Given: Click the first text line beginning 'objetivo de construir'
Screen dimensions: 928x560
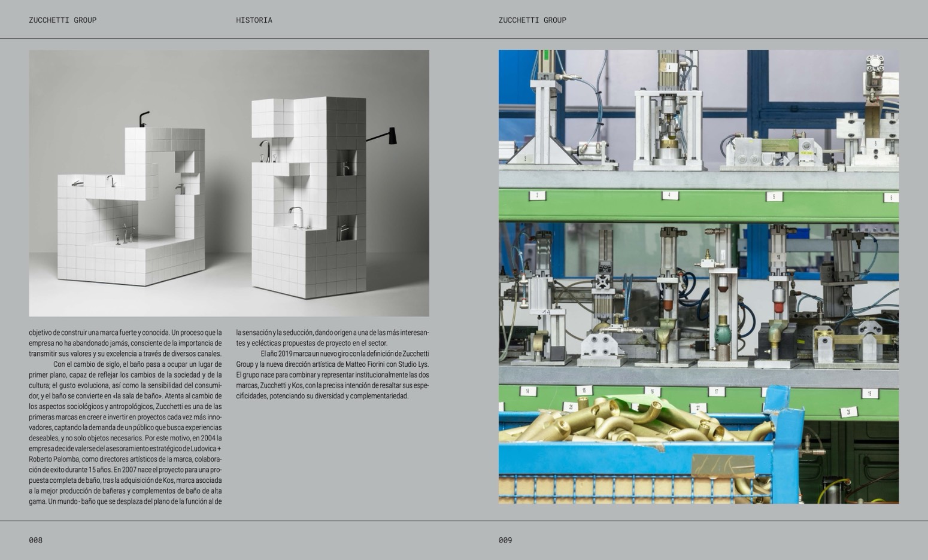Looking at the screenshot, I should (x=125, y=333).
